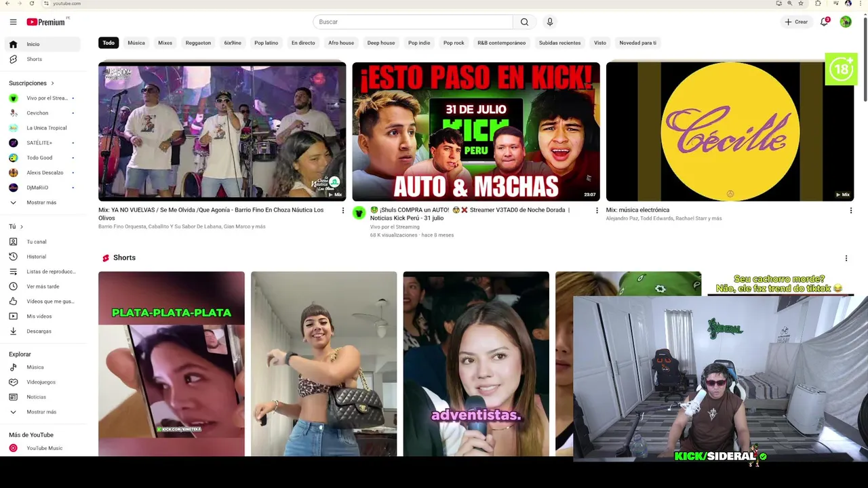Reload the page in browser
Screen dimensions: 868x488
point(31,3)
